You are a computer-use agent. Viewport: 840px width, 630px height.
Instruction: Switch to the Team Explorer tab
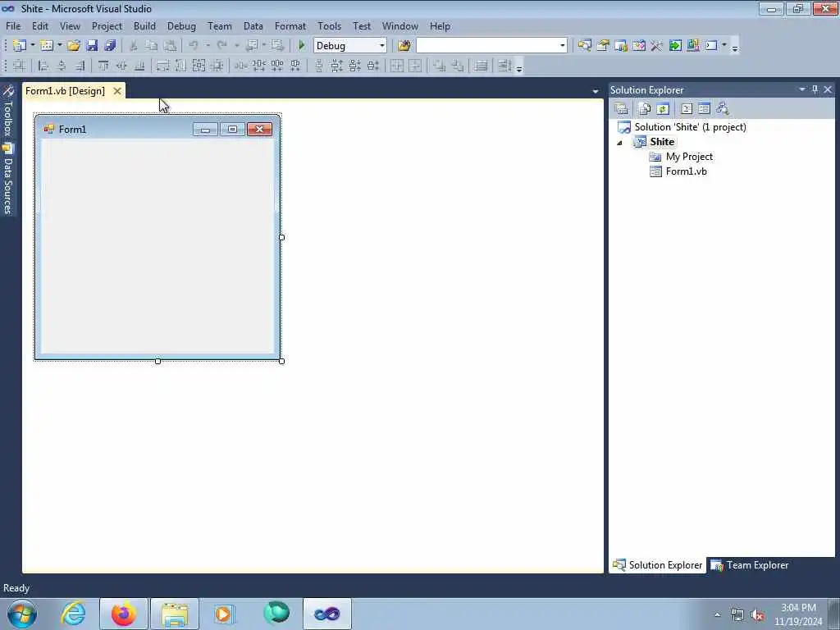750,565
